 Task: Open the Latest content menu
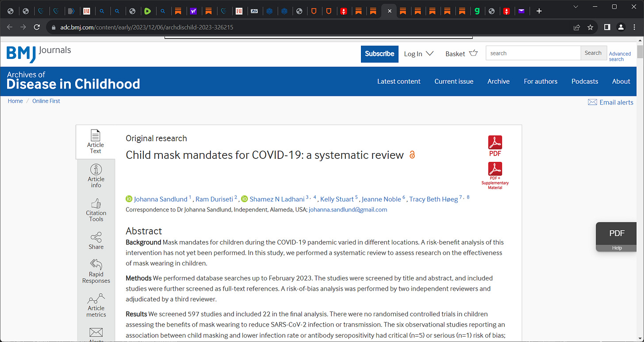[399, 81]
